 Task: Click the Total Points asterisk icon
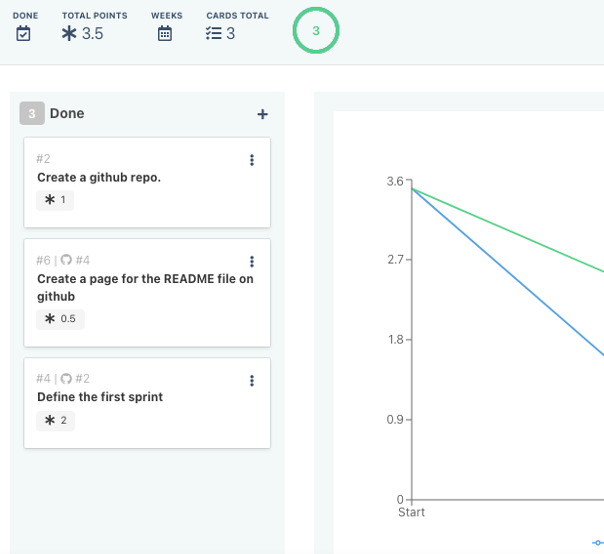[x=69, y=34]
